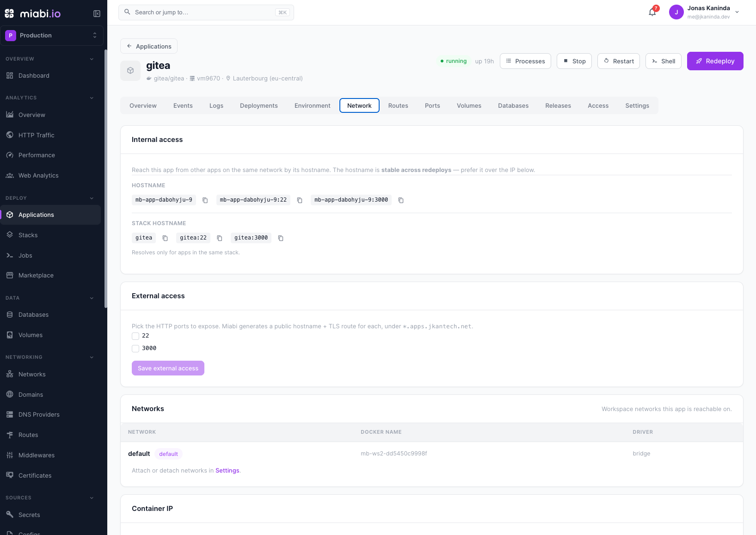Open Dashboard from the sidebar
756x535 pixels.
click(50, 75)
